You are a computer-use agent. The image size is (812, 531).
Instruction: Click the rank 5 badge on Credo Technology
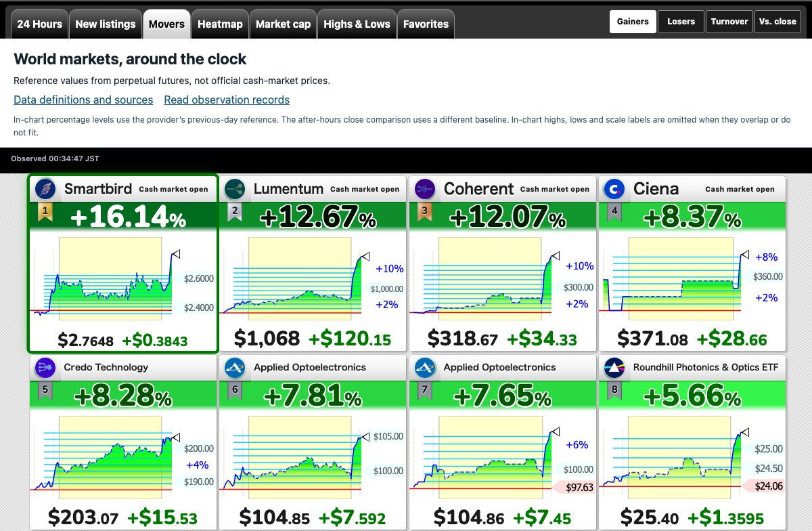point(45,391)
